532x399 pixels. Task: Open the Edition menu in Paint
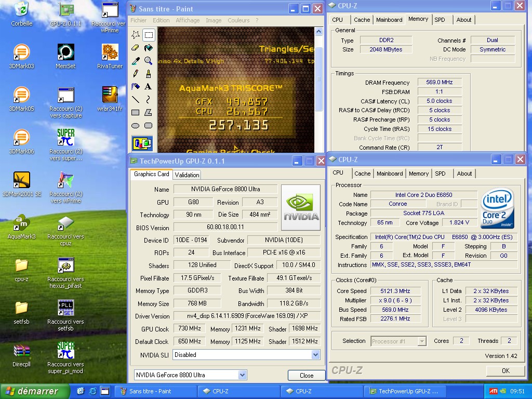[x=161, y=20]
